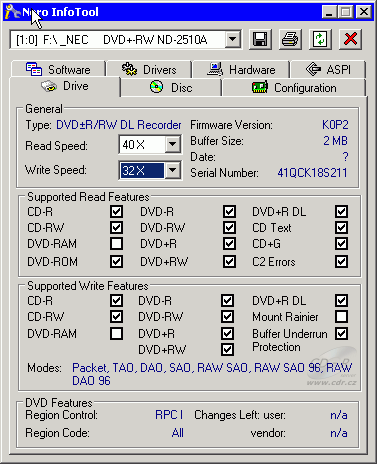
Task: Switch to the Software tab
Action: pyautogui.click(x=59, y=69)
